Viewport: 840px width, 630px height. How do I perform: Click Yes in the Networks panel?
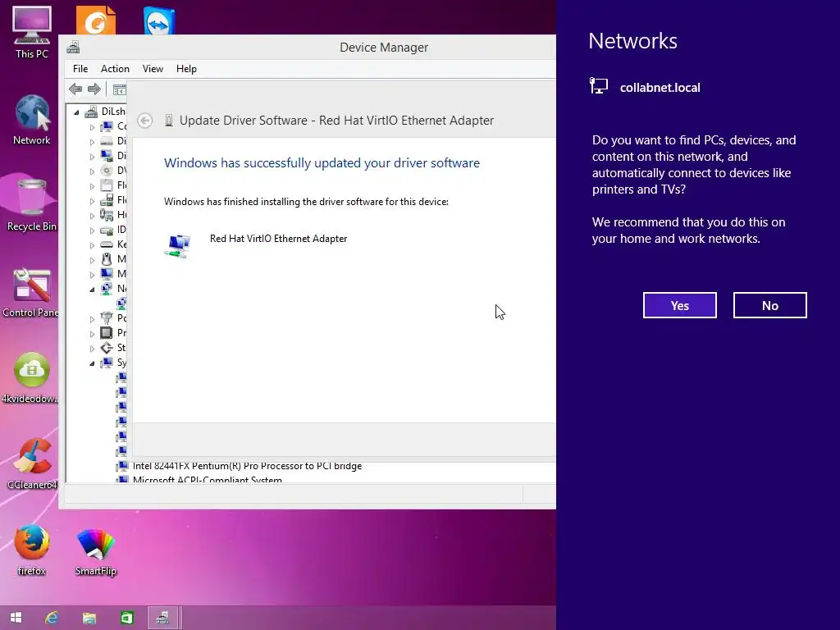coord(679,305)
